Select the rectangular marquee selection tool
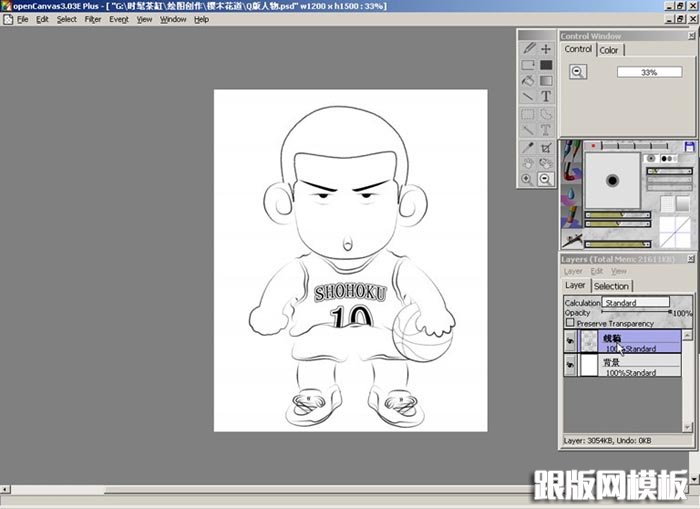Image resolution: width=700 pixels, height=509 pixels. click(528, 114)
